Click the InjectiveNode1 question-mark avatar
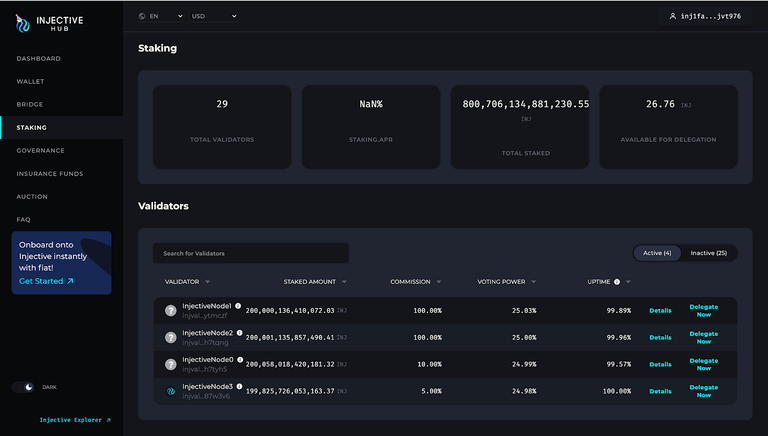Viewport: 768px width, 436px height. (x=171, y=311)
